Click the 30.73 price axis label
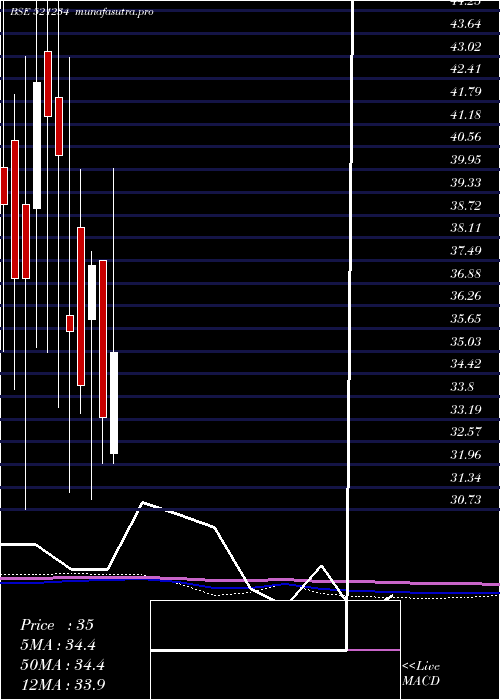500x700 pixels. tap(466, 500)
